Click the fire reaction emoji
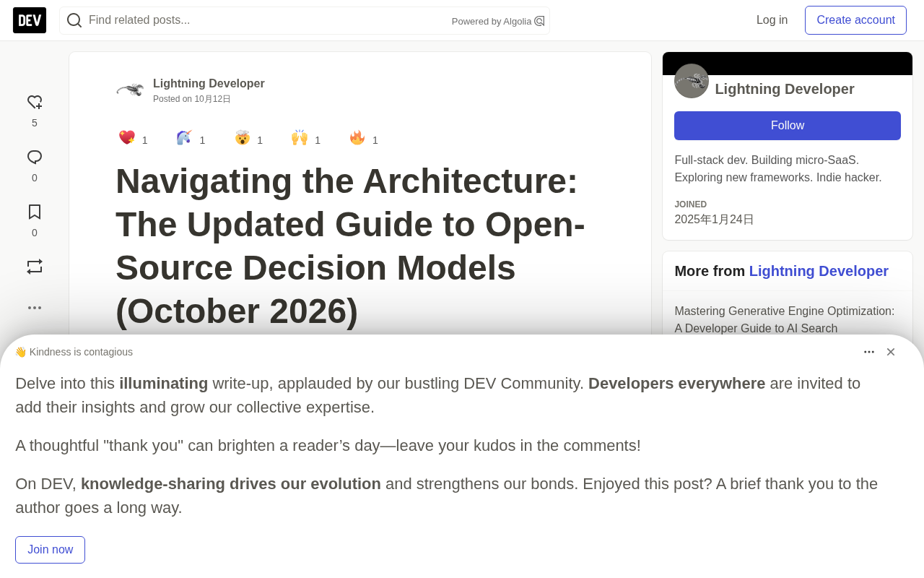The height and width of the screenshot is (578, 924). 357,137
